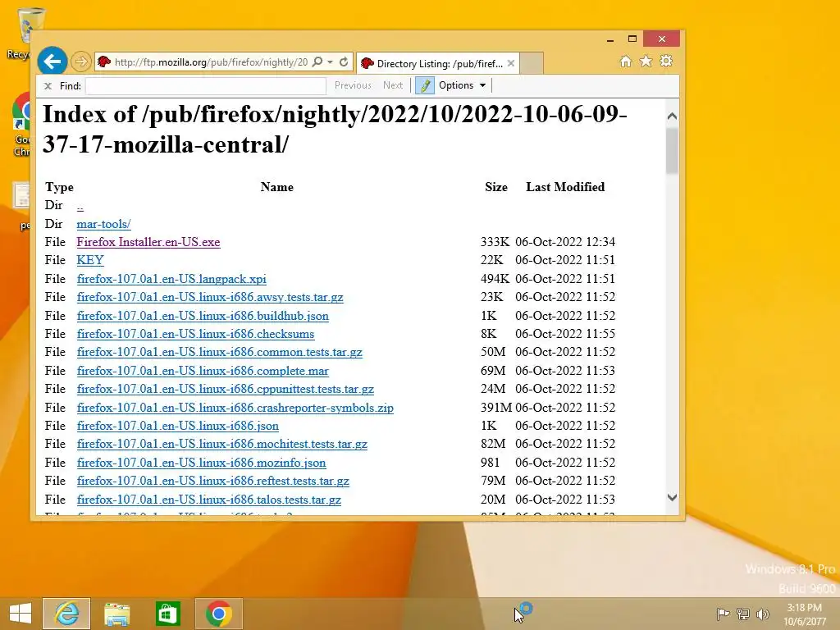Open the Home icon

coord(626,62)
